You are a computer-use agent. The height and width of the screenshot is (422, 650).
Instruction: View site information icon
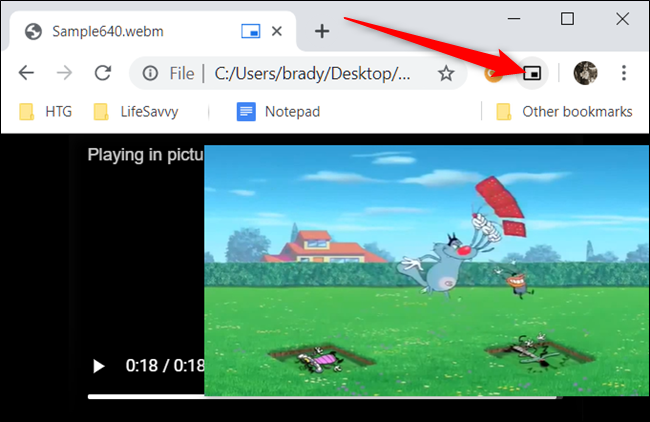[150, 73]
